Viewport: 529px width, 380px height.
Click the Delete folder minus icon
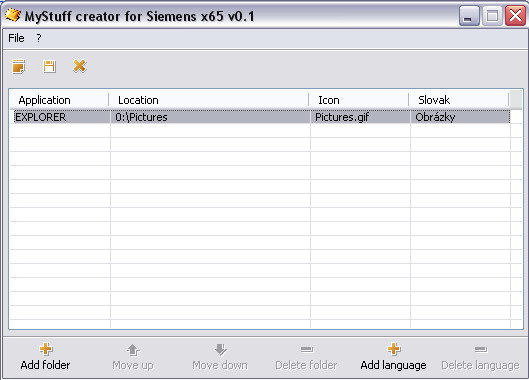pyautogui.click(x=307, y=349)
